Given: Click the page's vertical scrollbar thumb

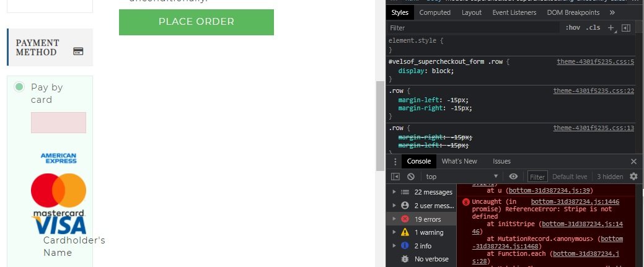Looking at the screenshot, I should 380,126.
